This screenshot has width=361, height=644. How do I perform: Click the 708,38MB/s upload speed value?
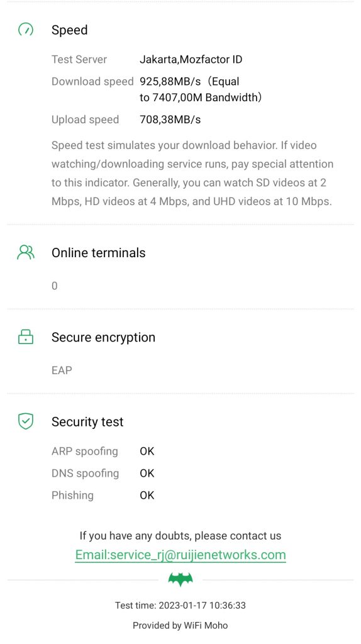coord(170,120)
